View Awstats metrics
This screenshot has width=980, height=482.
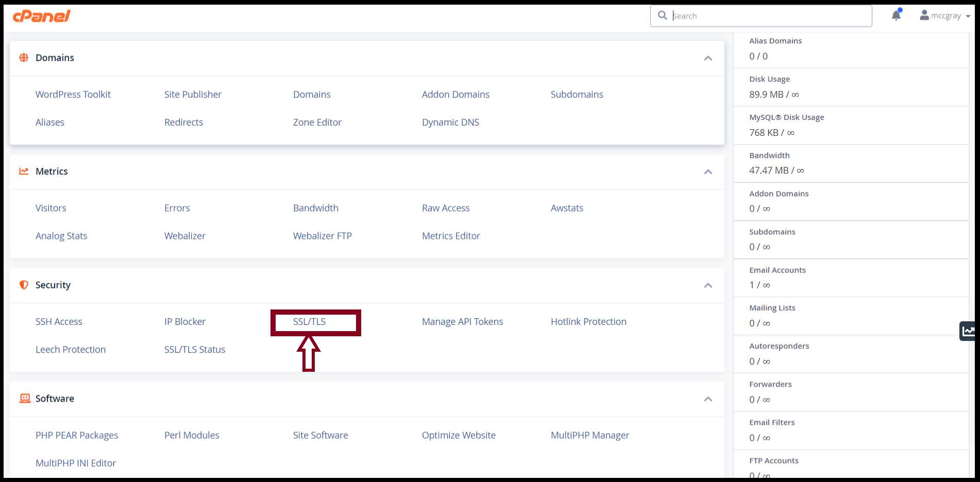567,208
